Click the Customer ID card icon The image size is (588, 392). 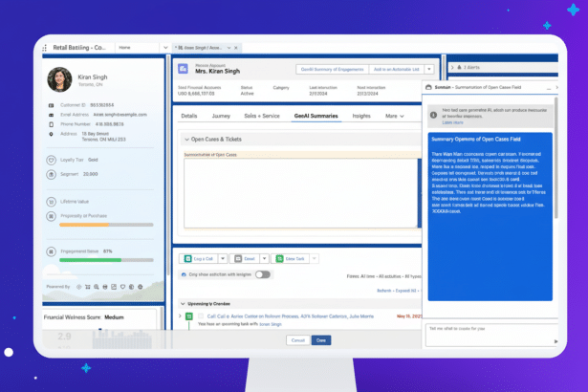(x=51, y=105)
